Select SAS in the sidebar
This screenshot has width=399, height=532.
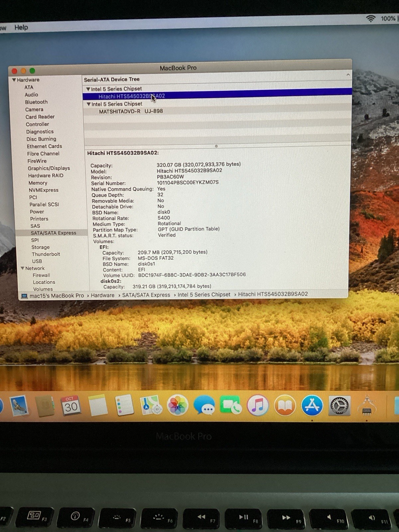35,225
